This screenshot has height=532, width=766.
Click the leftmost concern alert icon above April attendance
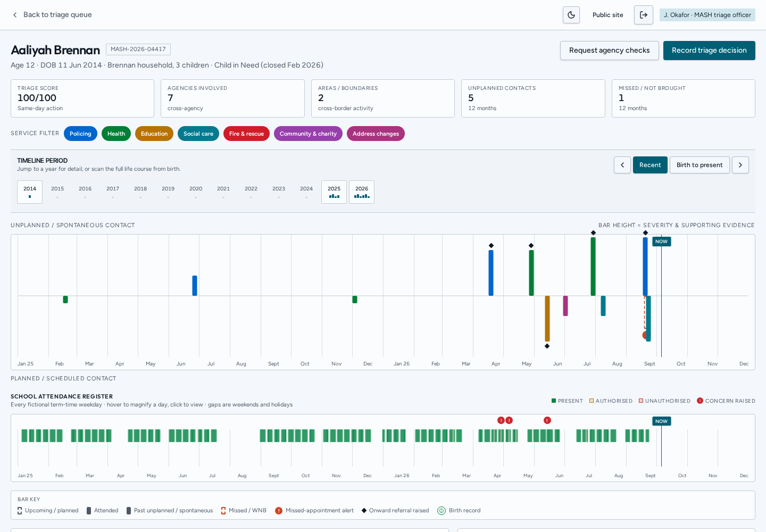tap(501, 420)
